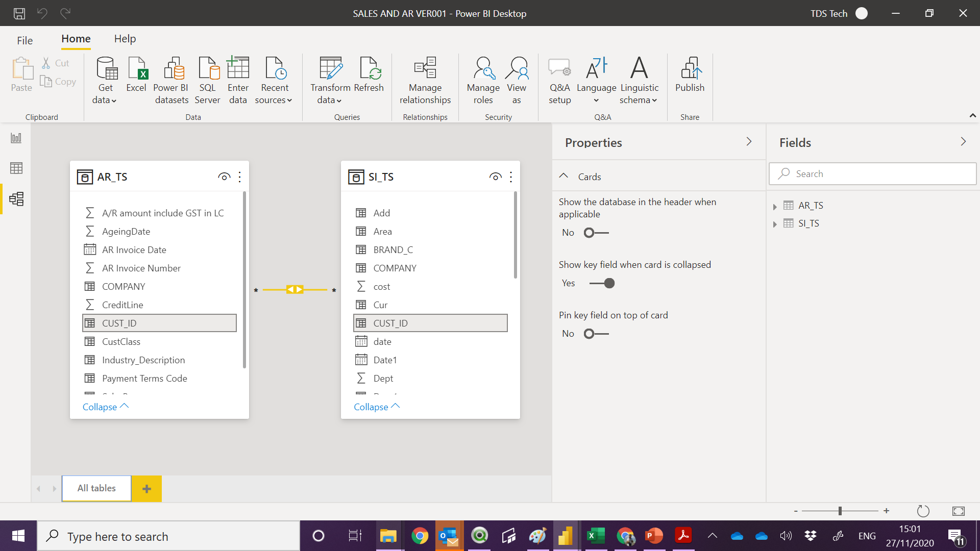
Task: Click the Cut command
Action: click(x=56, y=63)
